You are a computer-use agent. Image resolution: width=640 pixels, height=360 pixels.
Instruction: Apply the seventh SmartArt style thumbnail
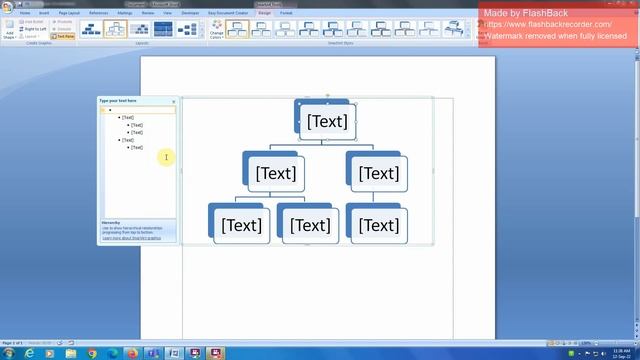coord(381,29)
